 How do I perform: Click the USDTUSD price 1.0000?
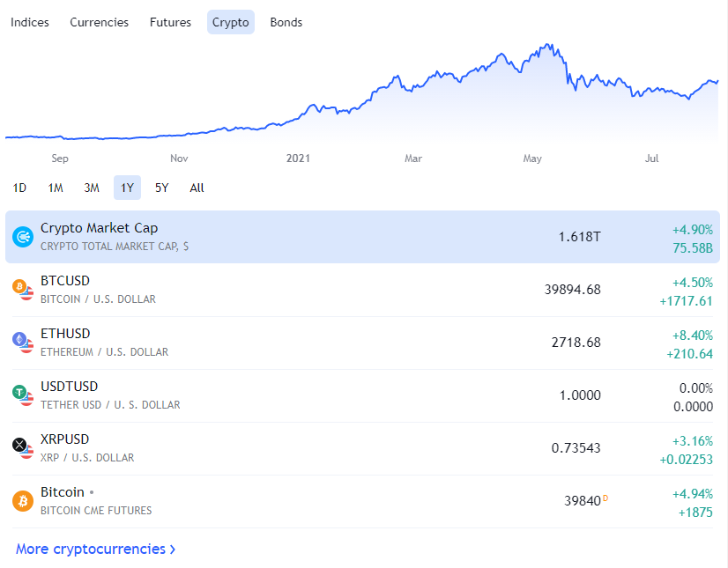(580, 395)
